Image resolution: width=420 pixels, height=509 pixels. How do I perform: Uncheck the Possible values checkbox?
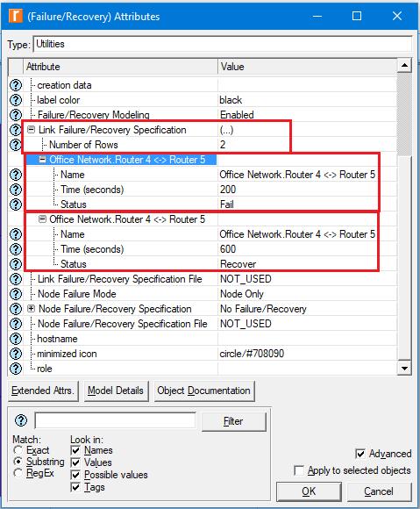point(75,475)
